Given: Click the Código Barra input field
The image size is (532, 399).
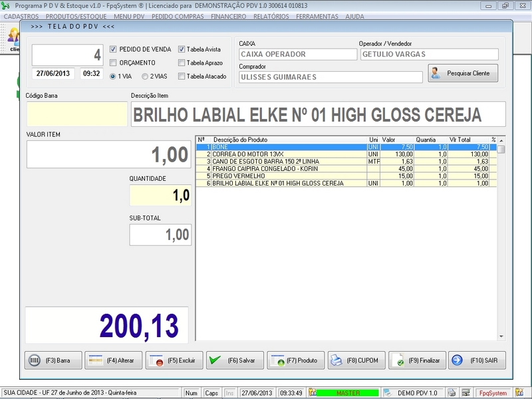Looking at the screenshot, I should coord(76,114).
